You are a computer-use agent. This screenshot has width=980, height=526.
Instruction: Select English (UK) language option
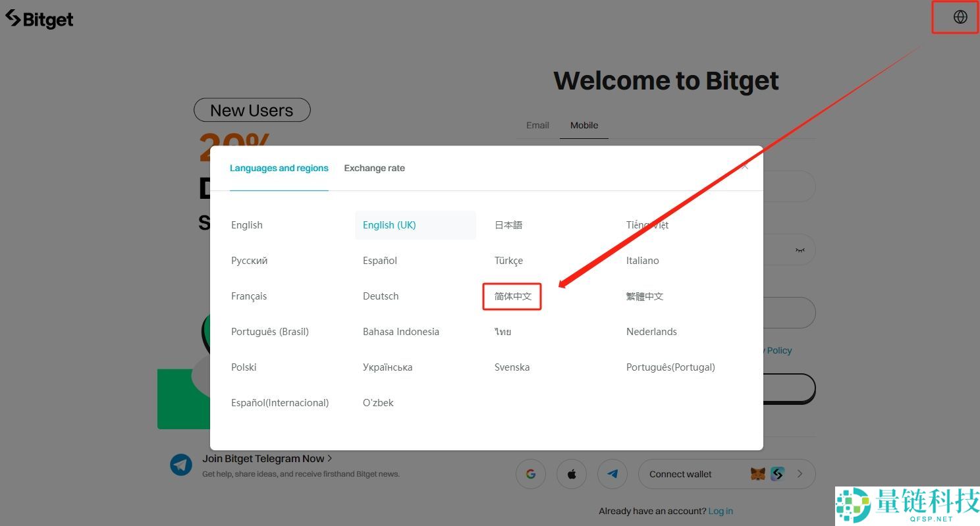(389, 224)
